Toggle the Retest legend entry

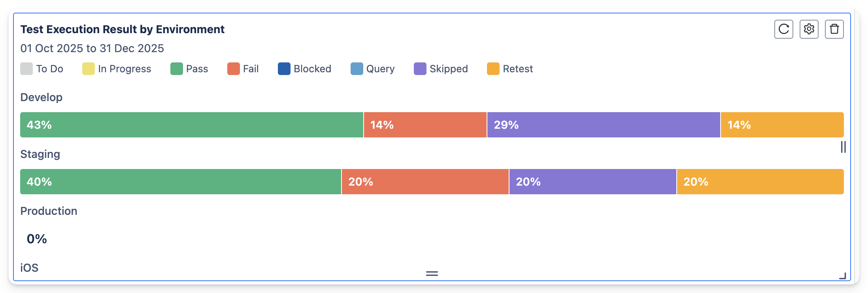tap(510, 69)
